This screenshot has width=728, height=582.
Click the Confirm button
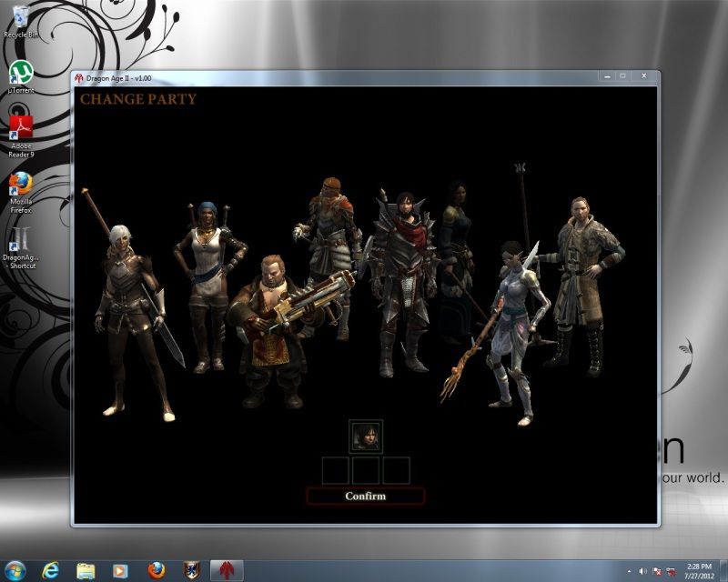(x=365, y=497)
